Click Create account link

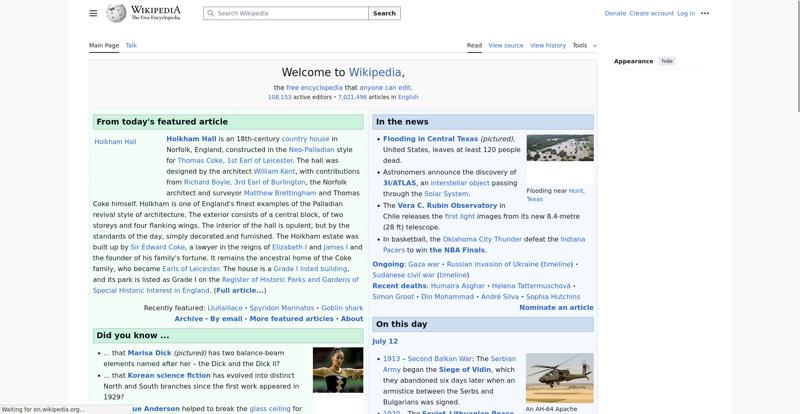[x=652, y=13]
